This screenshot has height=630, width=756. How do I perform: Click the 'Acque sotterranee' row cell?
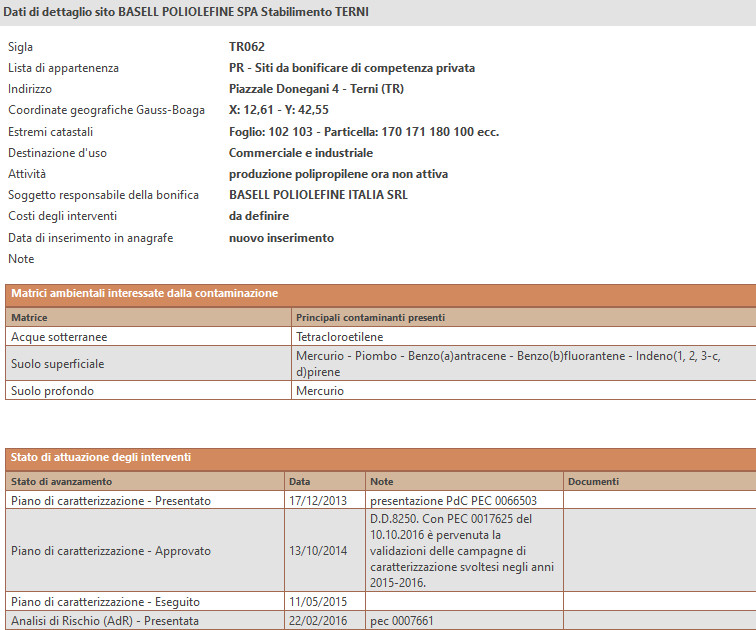pos(148,336)
